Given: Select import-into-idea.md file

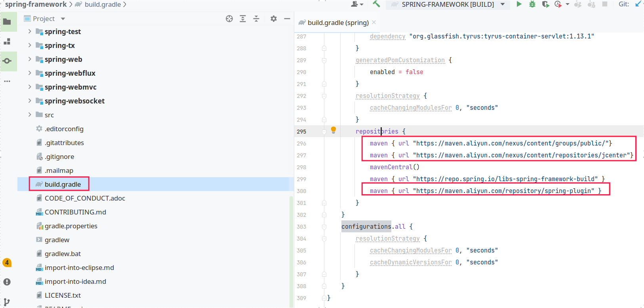Looking at the screenshot, I should tap(75, 281).
